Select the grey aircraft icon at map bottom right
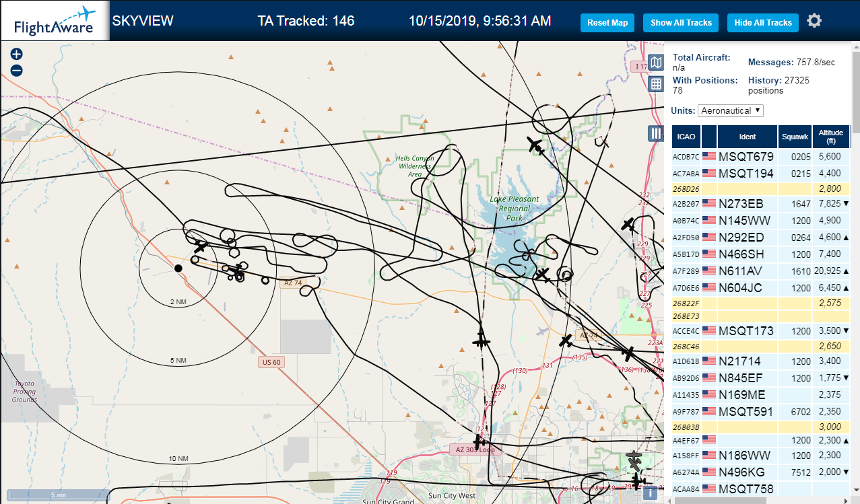The image size is (860, 504). 634,461
